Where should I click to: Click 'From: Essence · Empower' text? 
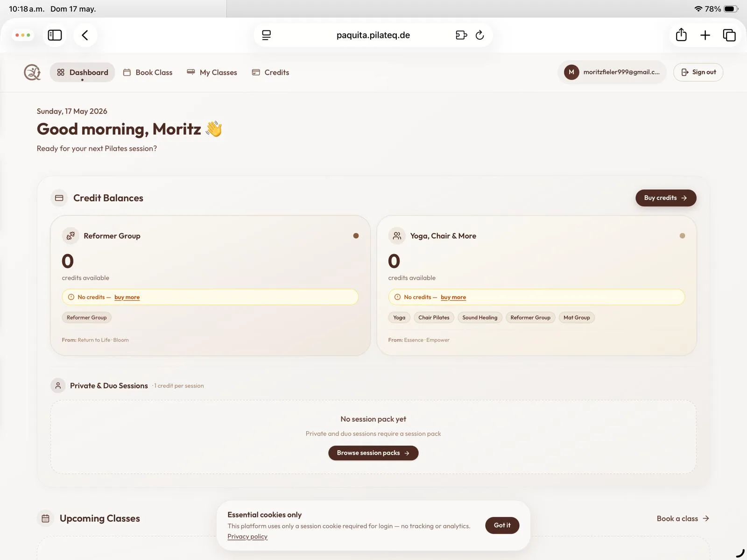coord(419,340)
